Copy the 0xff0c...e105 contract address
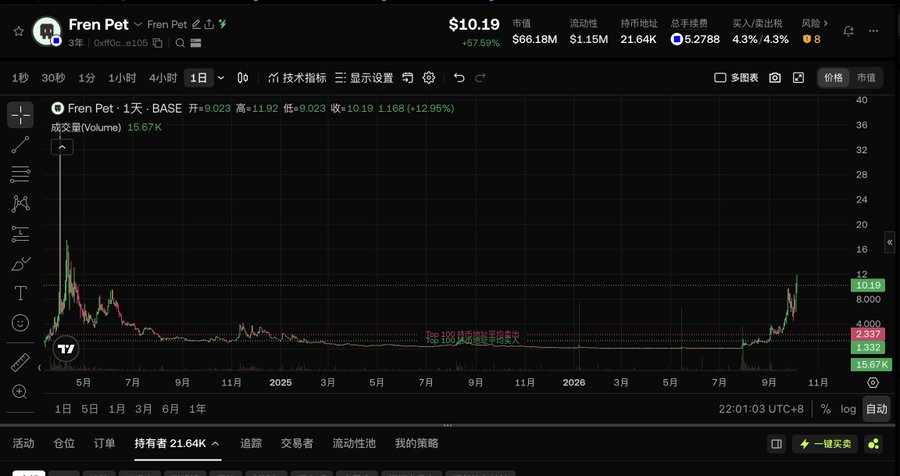Viewport: 900px width, 476px height. [x=158, y=43]
